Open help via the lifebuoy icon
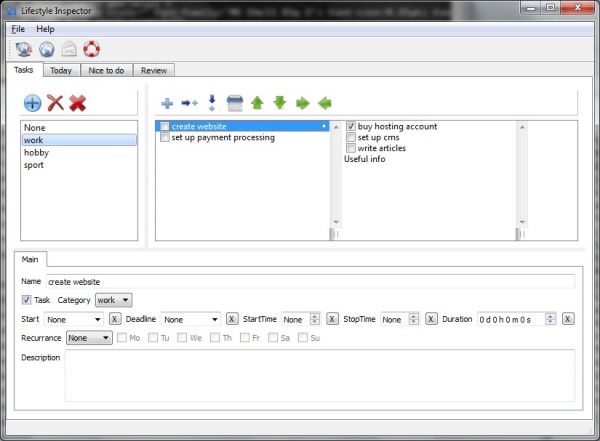600x441 pixels. click(x=91, y=49)
